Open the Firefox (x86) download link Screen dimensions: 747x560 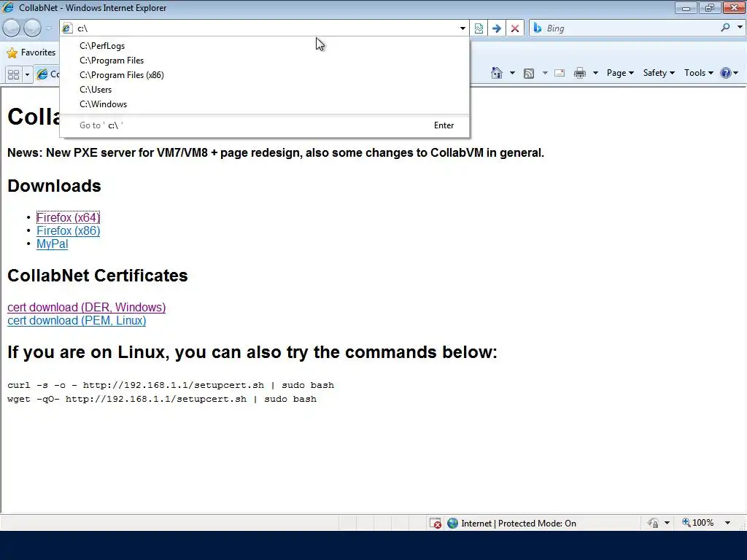point(68,230)
